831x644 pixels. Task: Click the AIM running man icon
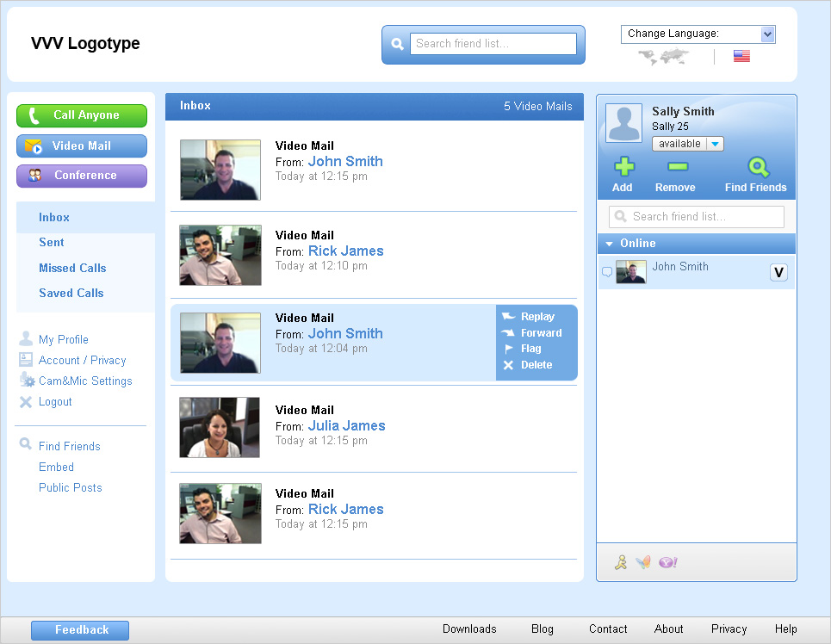point(620,563)
